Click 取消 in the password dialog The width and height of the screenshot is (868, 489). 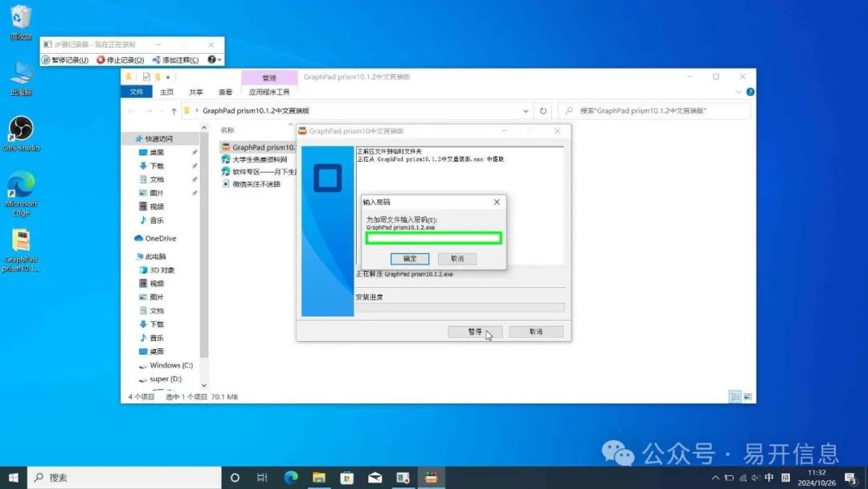pyautogui.click(x=457, y=259)
